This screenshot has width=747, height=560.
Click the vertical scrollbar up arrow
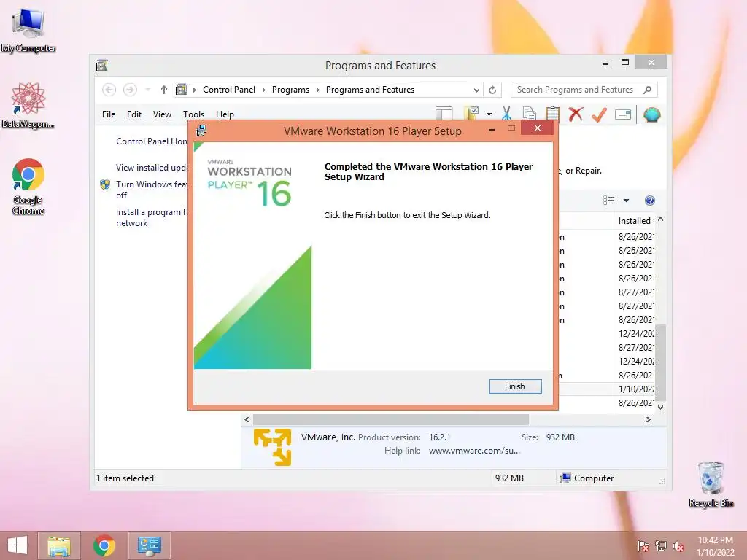pos(660,219)
